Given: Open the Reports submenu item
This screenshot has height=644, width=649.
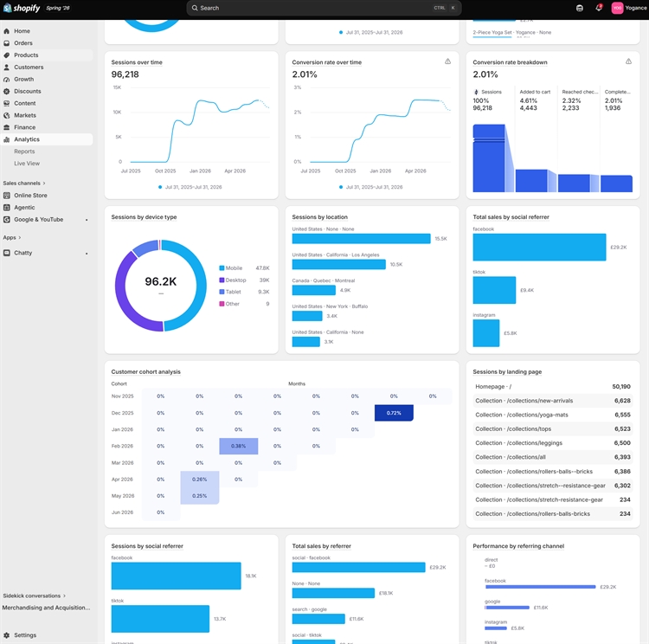Looking at the screenshot, I should (x=24, y=151).
